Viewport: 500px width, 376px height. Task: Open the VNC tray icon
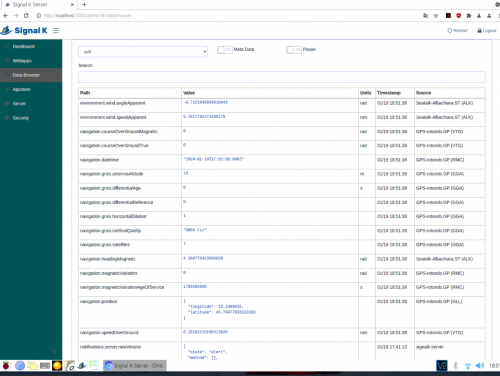coord(442,366)
